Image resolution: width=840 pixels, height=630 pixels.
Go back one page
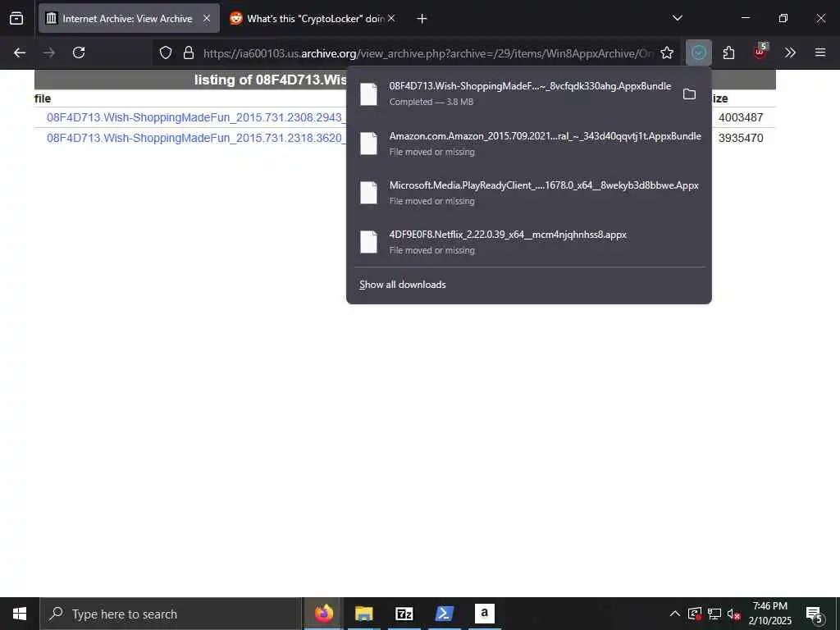pyautogui.click(x=20, y=53)
